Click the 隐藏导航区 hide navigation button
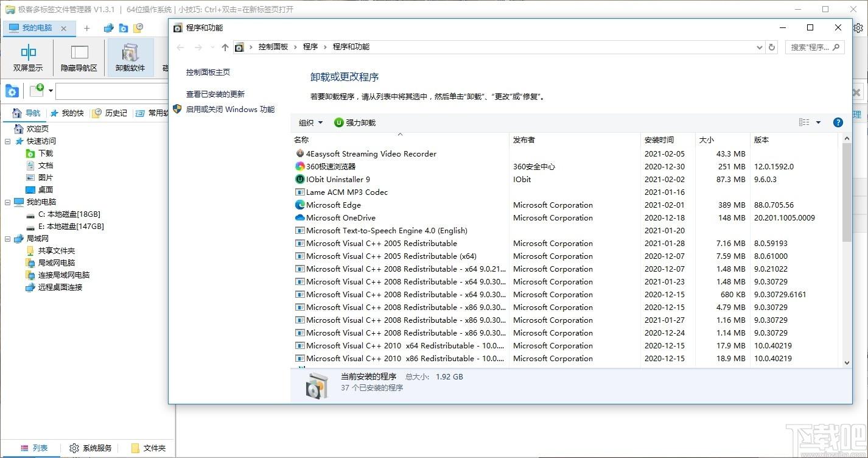Image resolution: width=868 pixels, height=458 pixels. (x=79, y=58)
